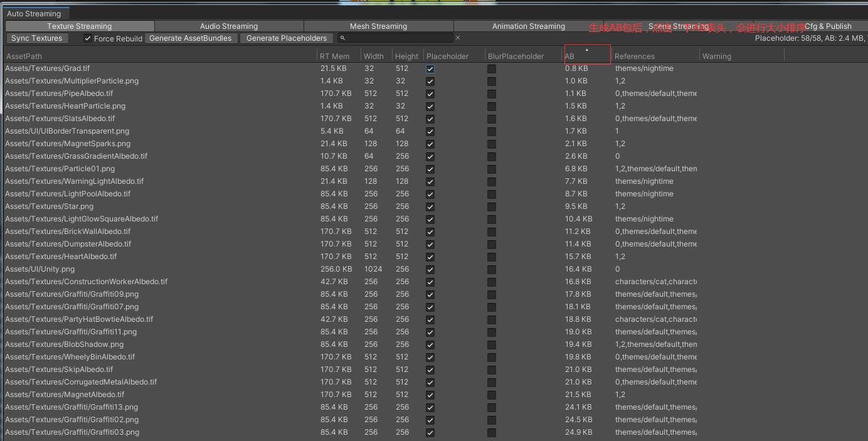
Task: Select Assets/Textures/Particle01.png row
Action: pos(434,169)
